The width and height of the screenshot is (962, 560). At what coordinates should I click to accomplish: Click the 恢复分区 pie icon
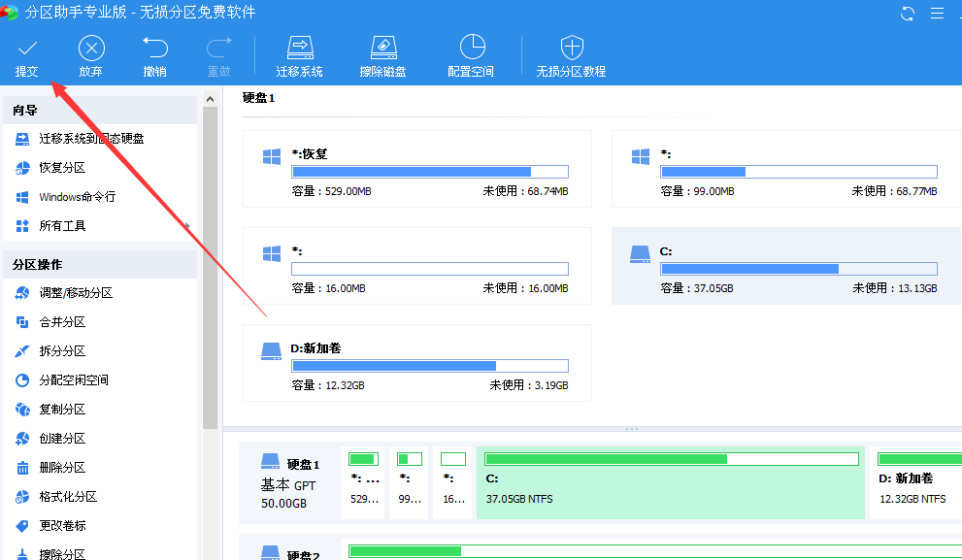[22, 168]
